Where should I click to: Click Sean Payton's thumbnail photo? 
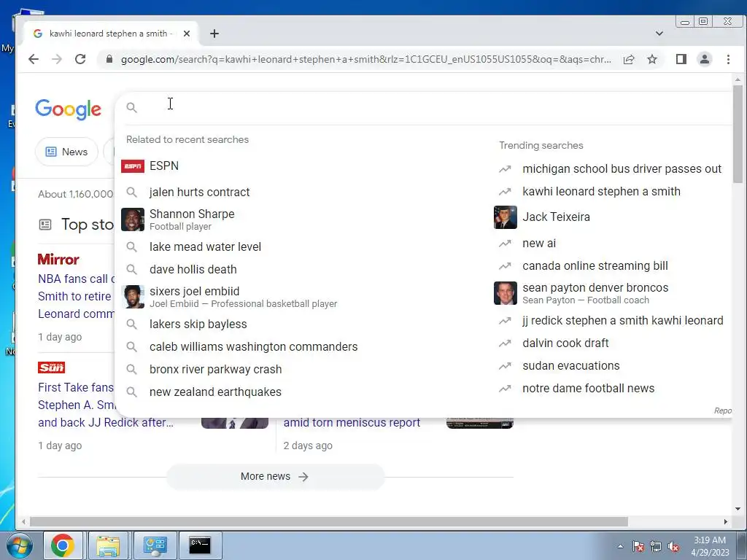506,293
